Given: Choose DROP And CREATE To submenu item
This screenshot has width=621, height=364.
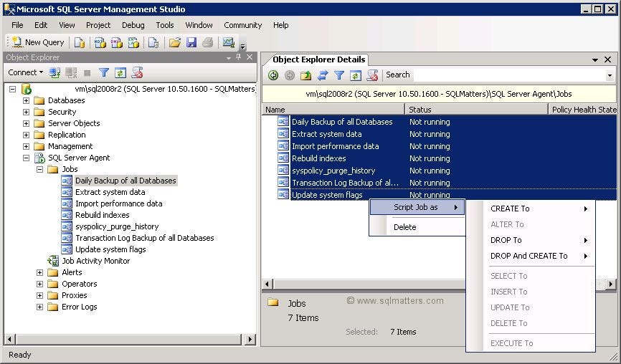Looking at the screenshot, I should pos(531,256).
